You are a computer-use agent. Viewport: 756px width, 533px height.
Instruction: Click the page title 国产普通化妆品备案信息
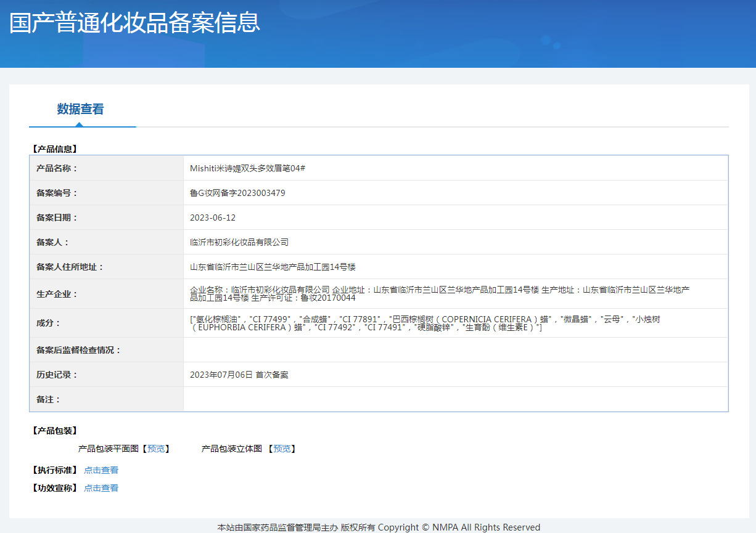click(x=134, y=22)
